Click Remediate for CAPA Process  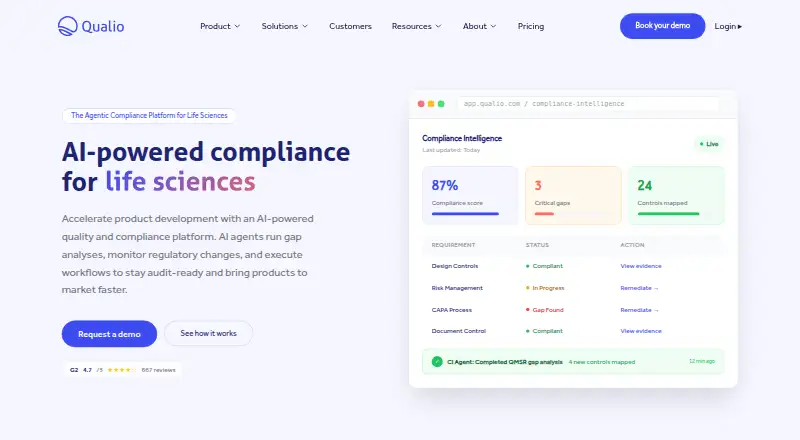point(639,310)
